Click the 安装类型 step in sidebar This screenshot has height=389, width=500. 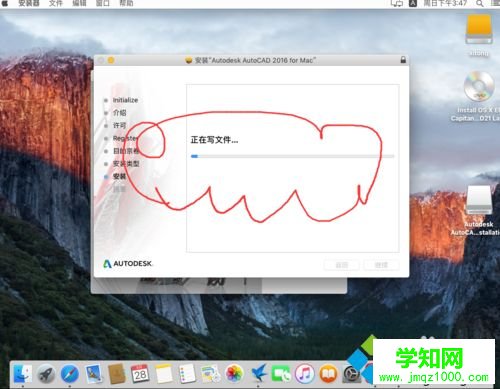click(x=126, y=164)
